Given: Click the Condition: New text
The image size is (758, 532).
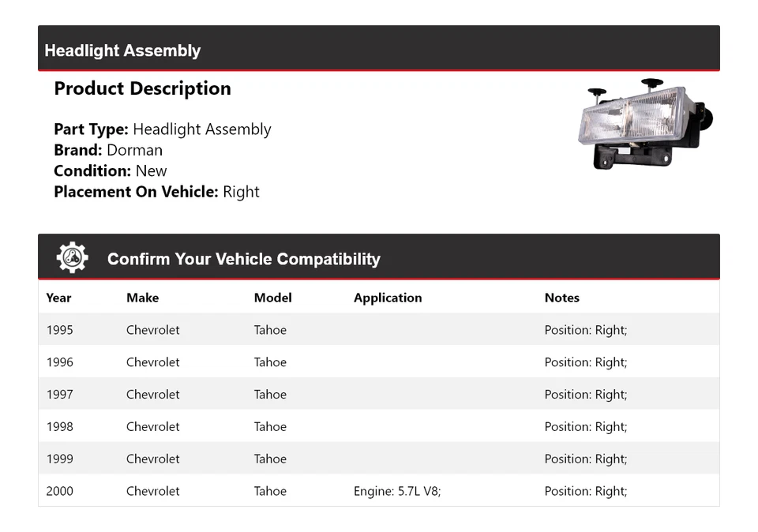Looking at the screenshot, I should pos(111,170).
